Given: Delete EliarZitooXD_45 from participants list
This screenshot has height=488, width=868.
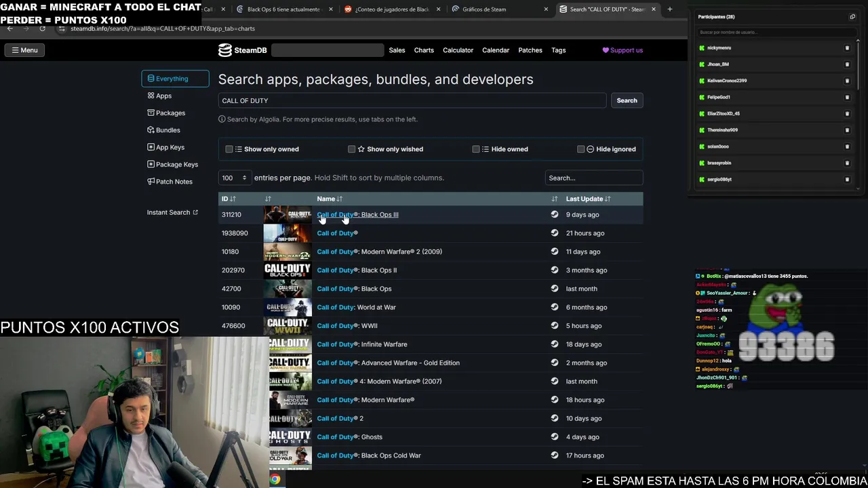Looking at the screenshot, I should coord(847,114).
